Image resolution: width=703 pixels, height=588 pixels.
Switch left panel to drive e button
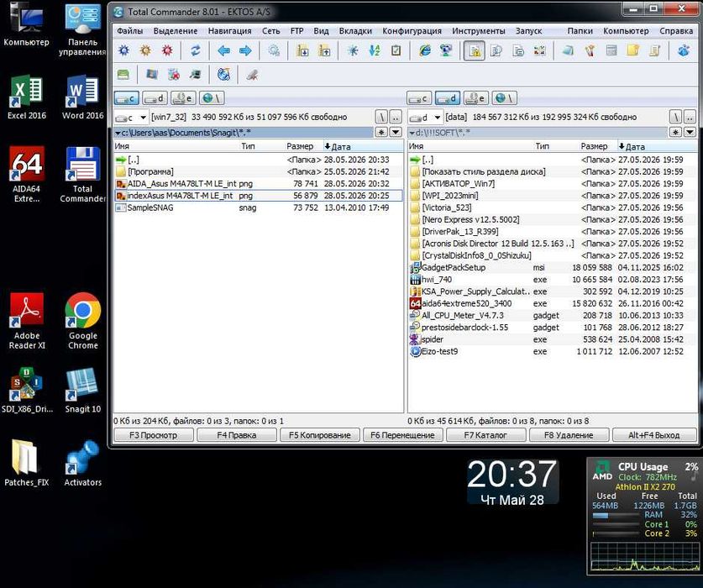click(x=183, y=97)
